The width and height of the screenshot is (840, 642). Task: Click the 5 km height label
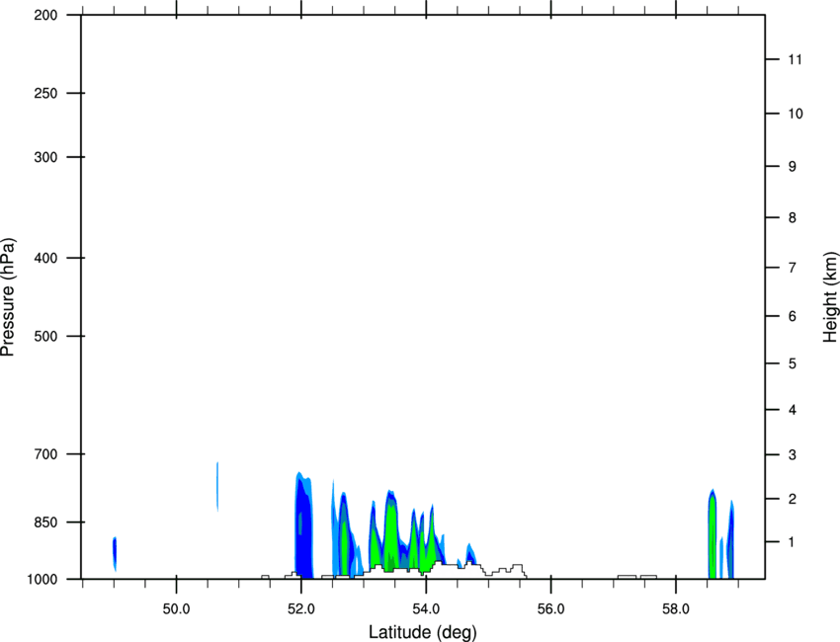pos(793,364)
